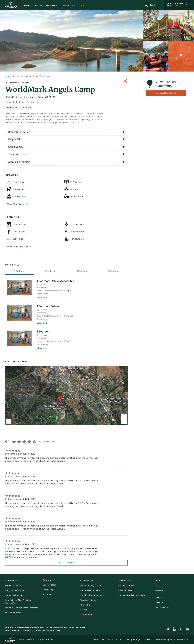Switch to the 3 Bedroom tab
194x644 pixels.
click(82, 271)
